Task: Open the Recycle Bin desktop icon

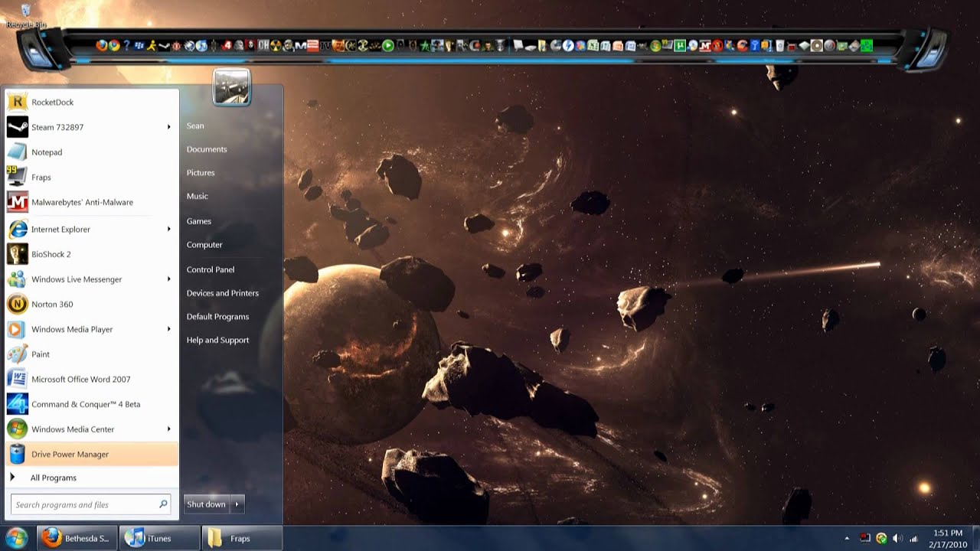Action: (26, 17)
